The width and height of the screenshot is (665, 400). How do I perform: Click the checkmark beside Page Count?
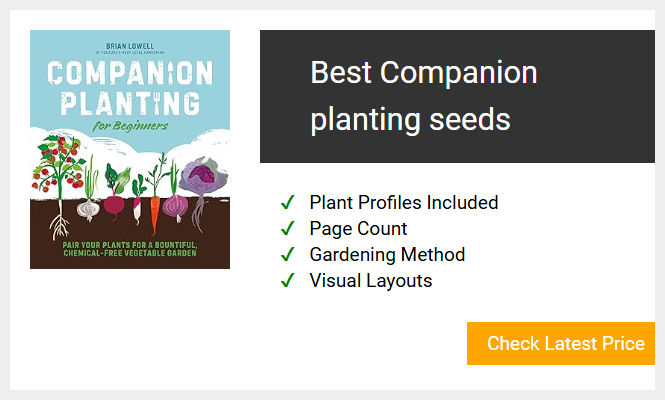point(288,228)
